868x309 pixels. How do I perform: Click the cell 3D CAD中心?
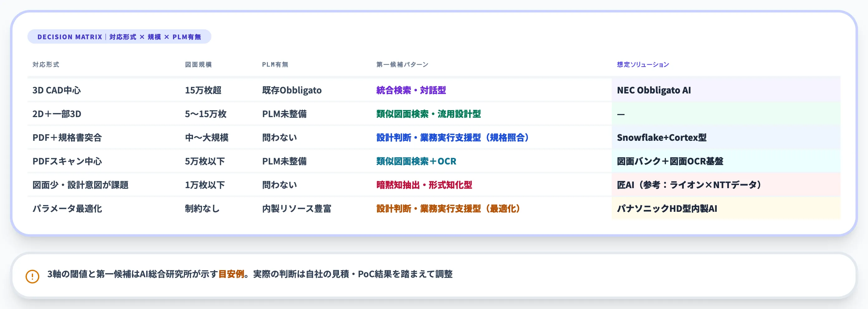pyautogui.click(x=57, y=90)
